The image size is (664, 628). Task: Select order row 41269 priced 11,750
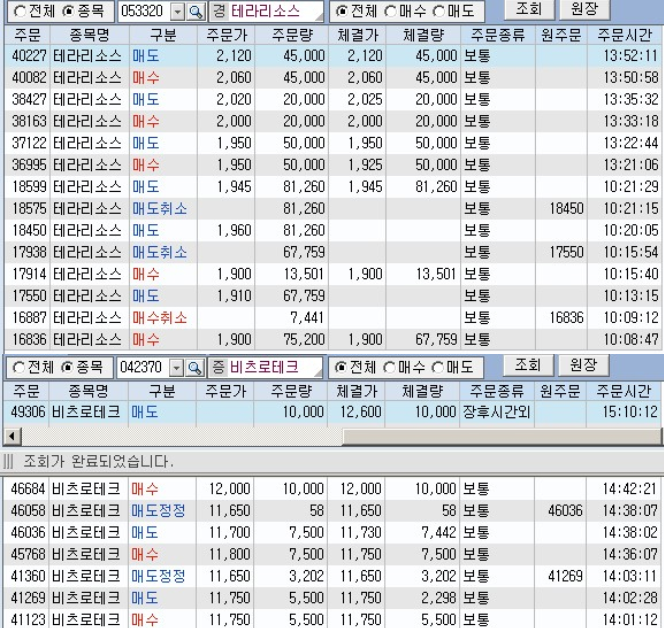332,598
